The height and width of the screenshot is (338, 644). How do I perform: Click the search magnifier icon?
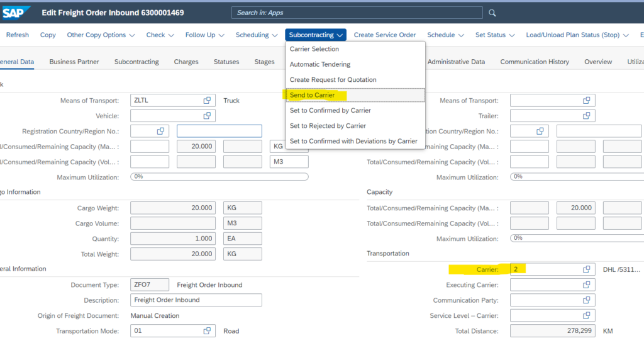point(492,13)
